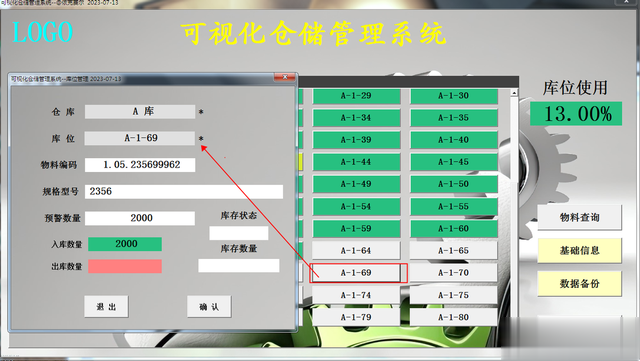
Task: Click the 库位 field showing A-1-69
Action: coord(140,138)
